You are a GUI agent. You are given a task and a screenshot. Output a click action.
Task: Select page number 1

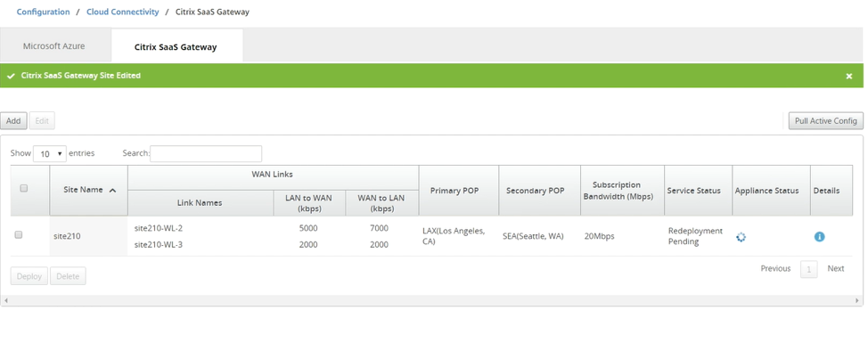click(809, 269)
